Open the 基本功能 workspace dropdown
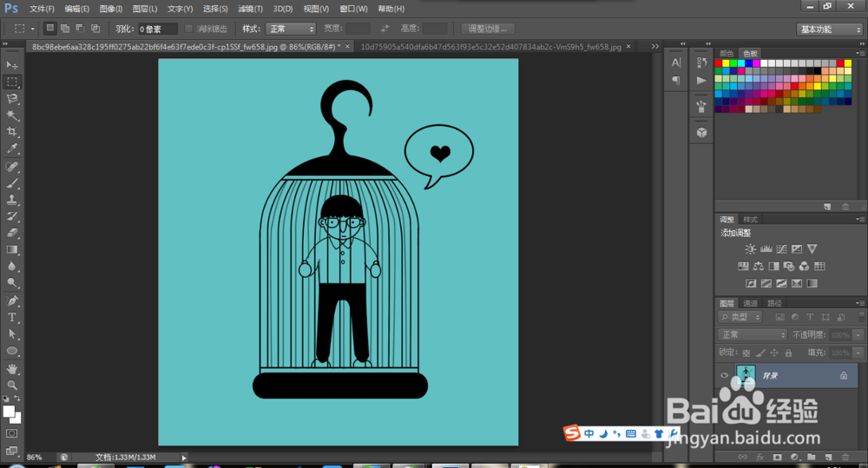This screenshot has width=868, height=468. tap(829, 30)
